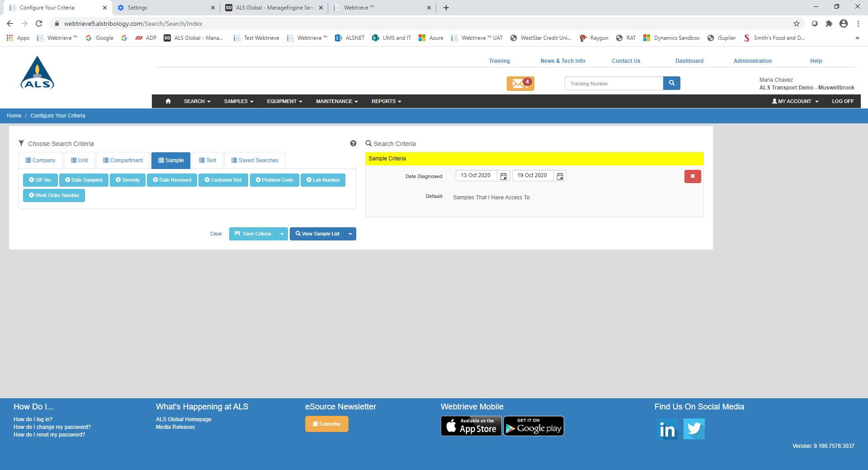
Task: Open the LinkedIn social media icon
Action: [x=667, y=429]
